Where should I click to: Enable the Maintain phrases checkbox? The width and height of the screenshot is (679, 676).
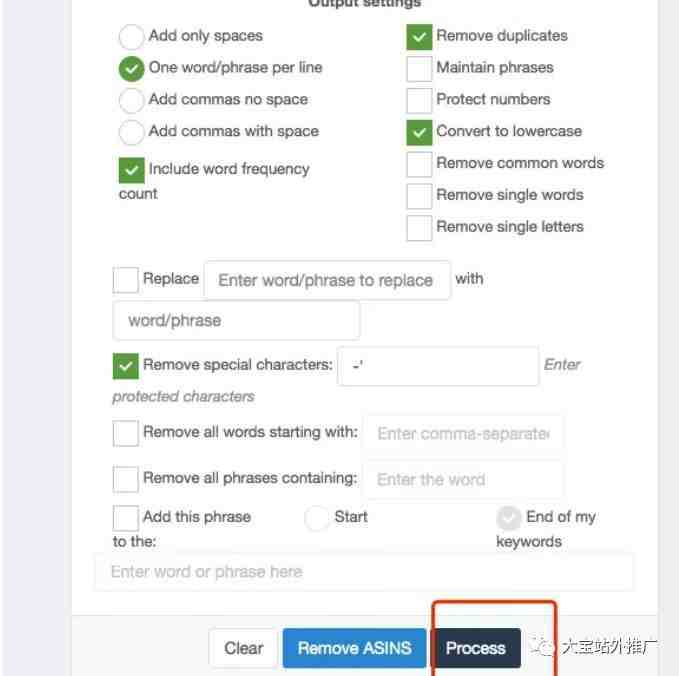(x=419, y=68)
